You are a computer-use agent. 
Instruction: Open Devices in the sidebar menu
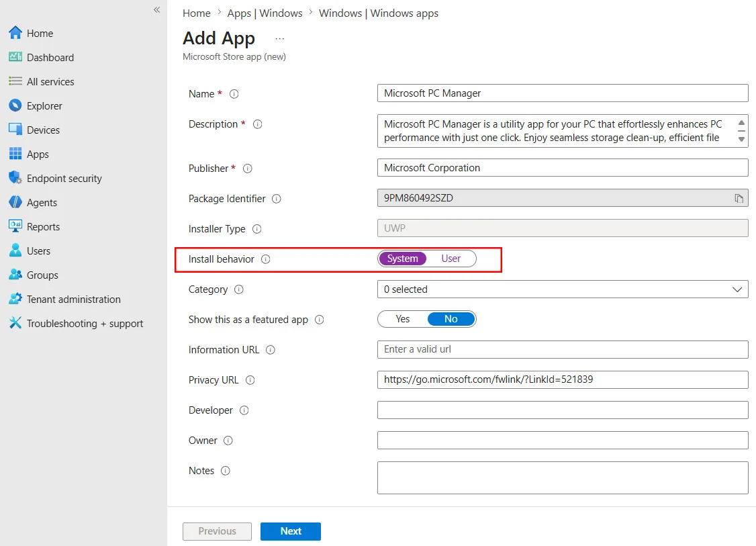tap(43, 130)
